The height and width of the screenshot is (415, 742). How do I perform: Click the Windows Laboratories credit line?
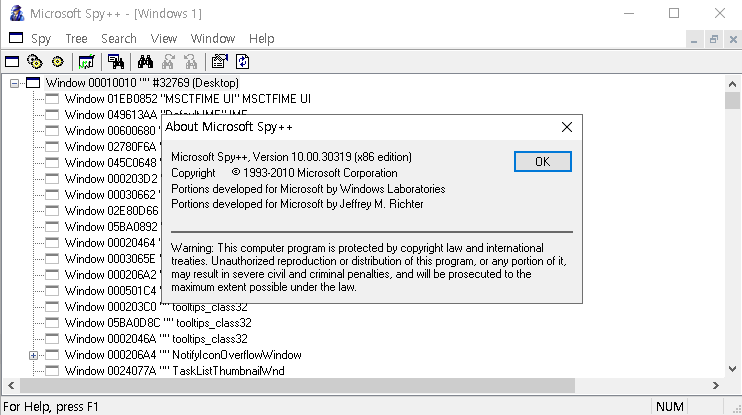[308, 189]
